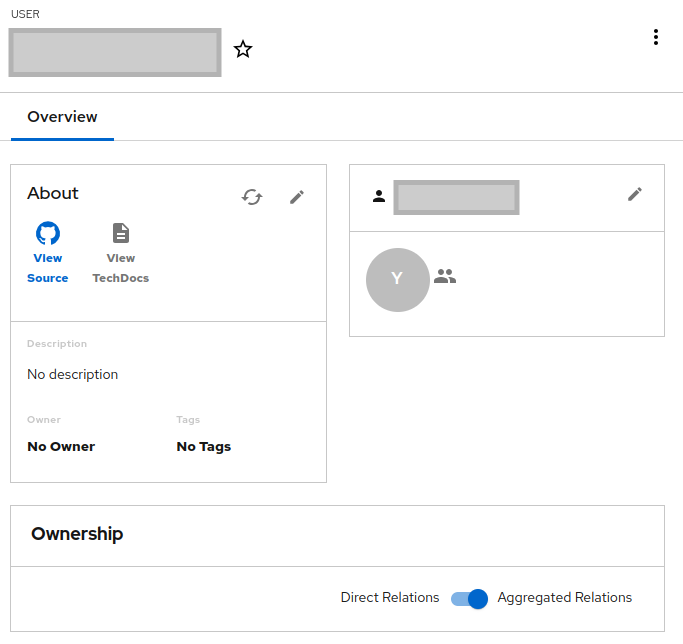The height and width of the screenshot is (644, 683).
Task: Favorite this user with the star icon
Action: point(243,49)
